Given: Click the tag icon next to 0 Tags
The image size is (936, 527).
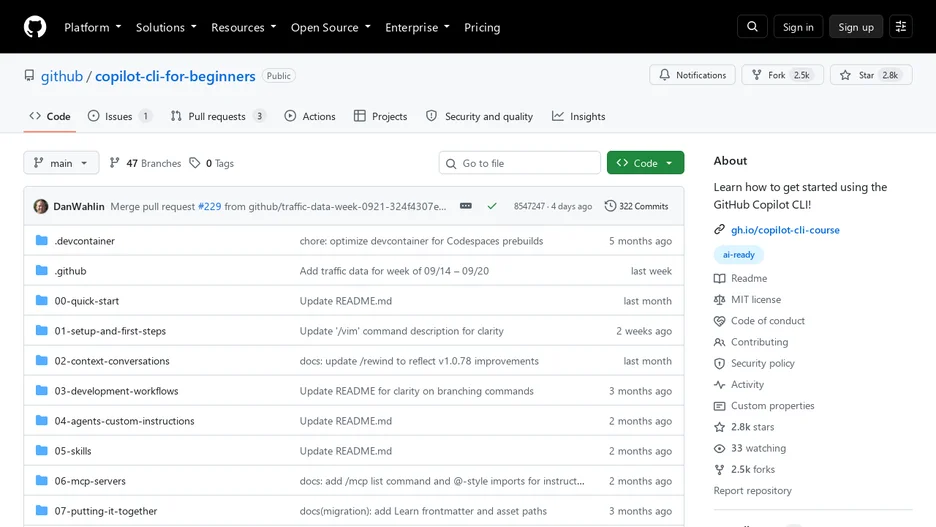Looking at the screenshot, I should 195,163.
